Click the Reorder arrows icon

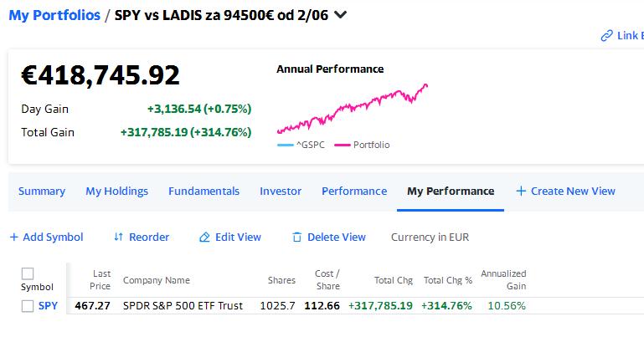(x=118, y=237)
